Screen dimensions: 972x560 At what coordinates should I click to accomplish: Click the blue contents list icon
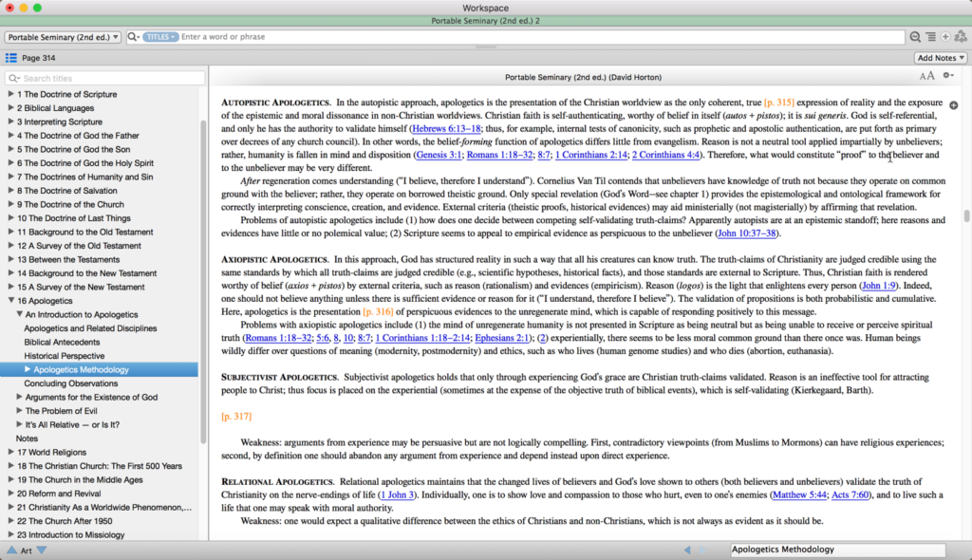(x=11, y=56)
